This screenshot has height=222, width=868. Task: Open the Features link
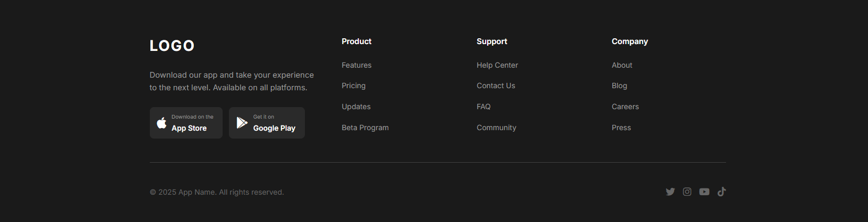click(357, 65)
